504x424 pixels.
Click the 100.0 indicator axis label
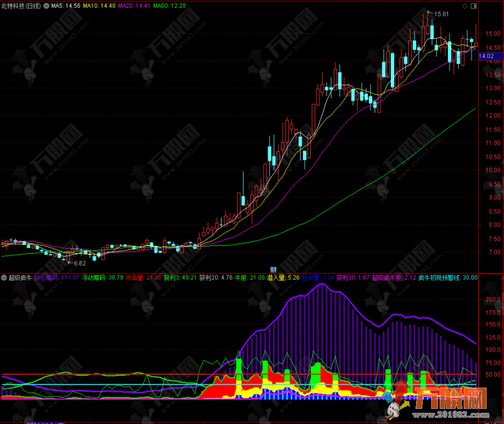(x=493, y=350)
